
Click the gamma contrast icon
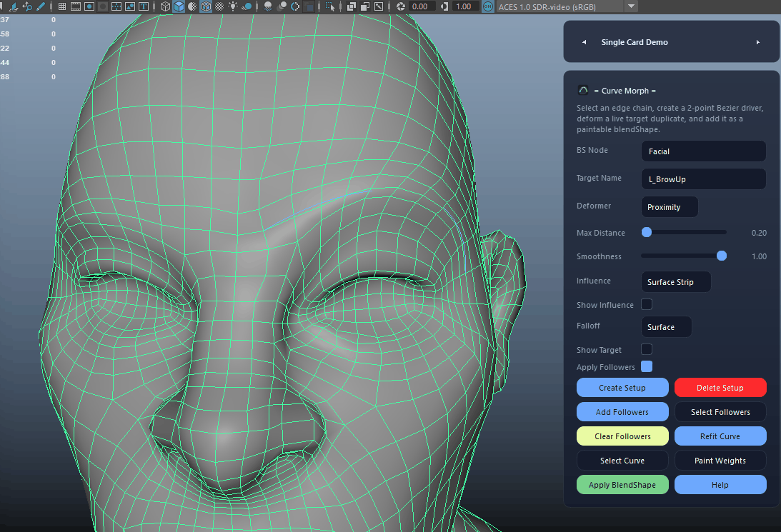[x=444, y=6]
